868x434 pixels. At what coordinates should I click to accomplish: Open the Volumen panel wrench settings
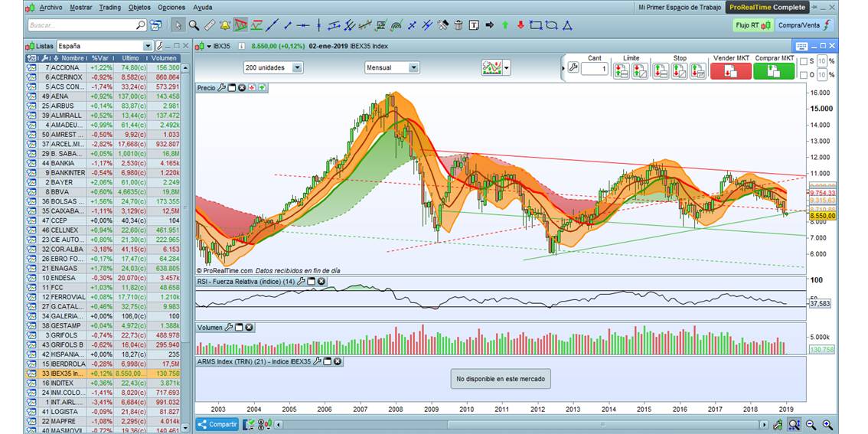[x=229, y=328]
